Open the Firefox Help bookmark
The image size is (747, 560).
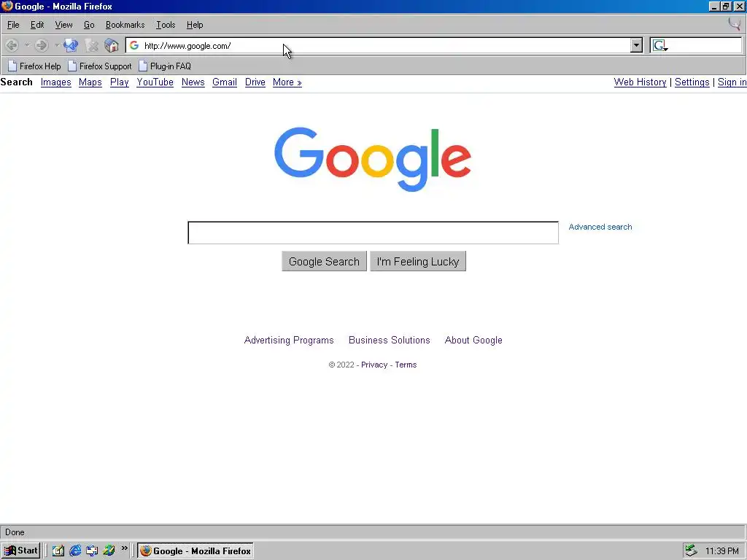(x=34, y=66)
